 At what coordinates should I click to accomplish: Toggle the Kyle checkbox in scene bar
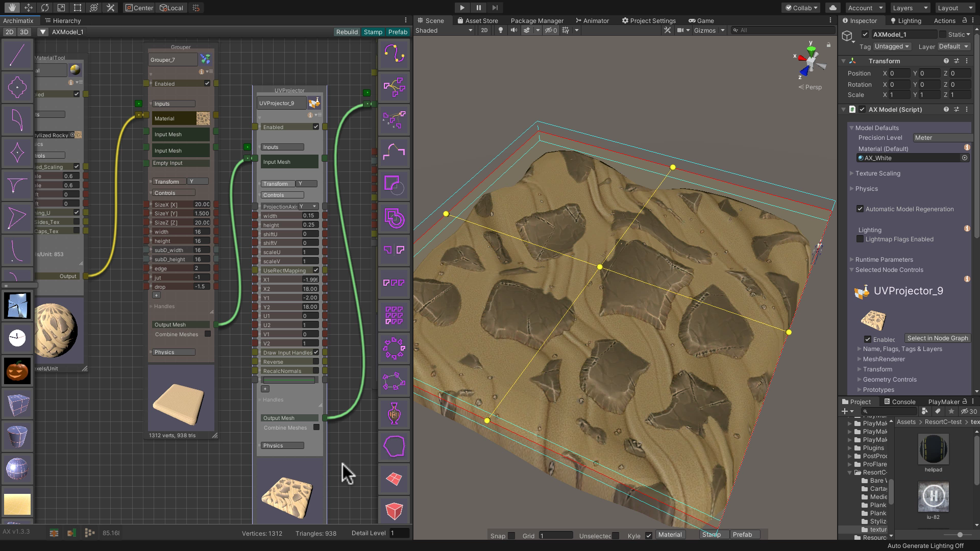(x=649, y=535)
